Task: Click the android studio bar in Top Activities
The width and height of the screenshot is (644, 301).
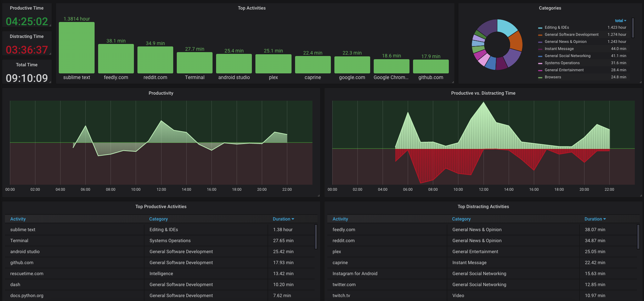Action: (234, 64)
